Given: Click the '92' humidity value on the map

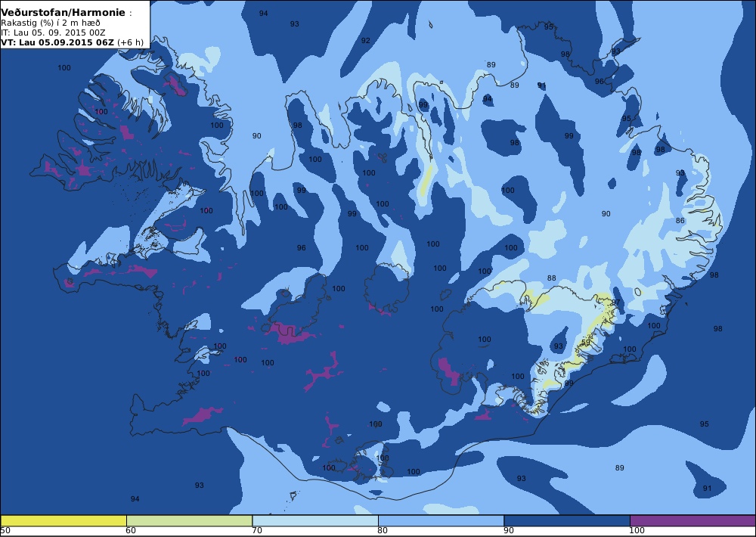Looking at the screenshot, I should (366, 41).
